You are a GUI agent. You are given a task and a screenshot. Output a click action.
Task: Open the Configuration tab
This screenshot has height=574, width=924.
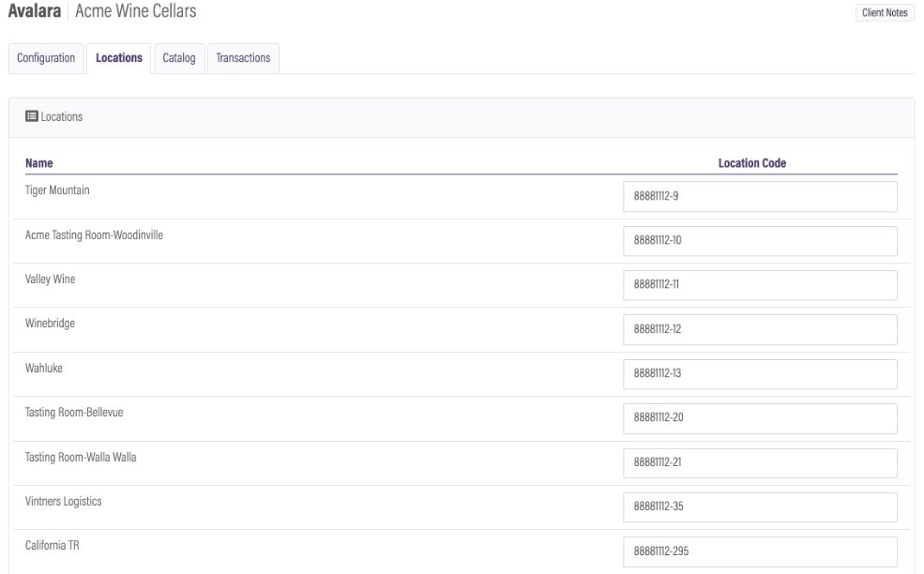(x=46, y=58)
